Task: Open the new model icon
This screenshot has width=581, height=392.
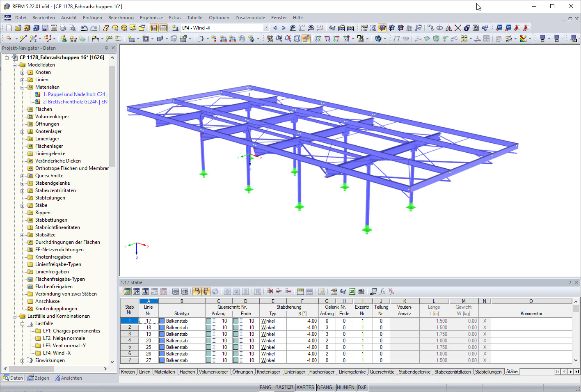Action: point(9,28)
